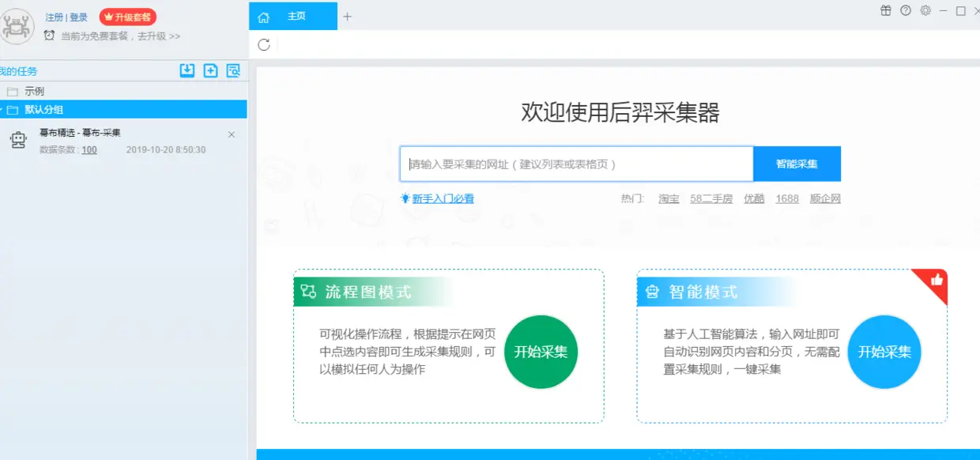Image resolution: width=980 pixels, height=460 pixels.
Task: Click the search tasks icon
Action: tap(233, 70)
